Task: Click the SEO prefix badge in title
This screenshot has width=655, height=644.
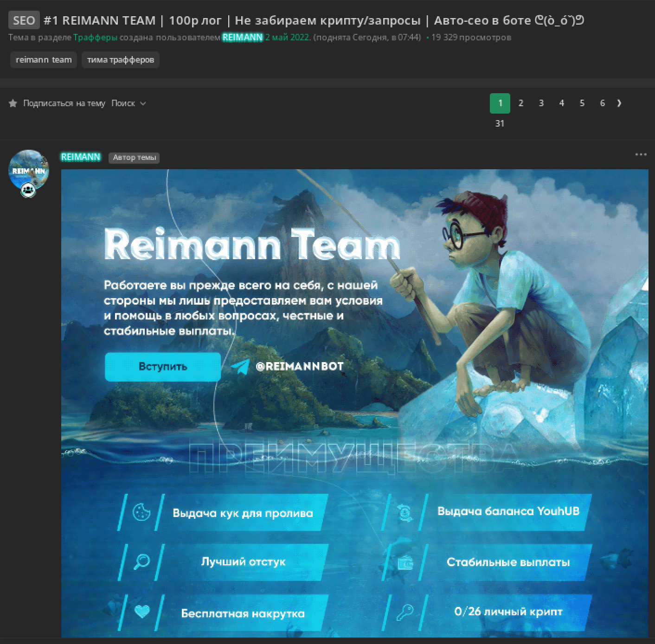Action: click(24, 20)
